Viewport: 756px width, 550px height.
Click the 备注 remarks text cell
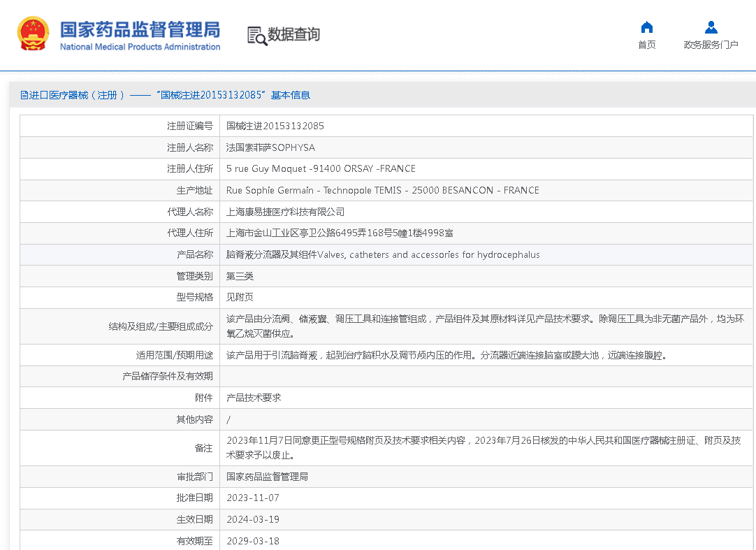point(484,447)
